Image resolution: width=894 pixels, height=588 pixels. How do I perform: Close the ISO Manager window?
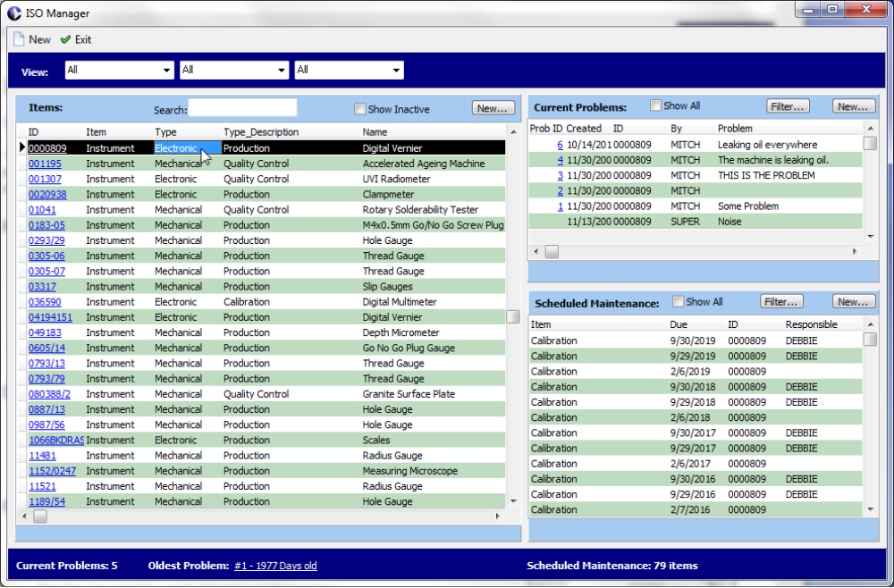[866, 10]
